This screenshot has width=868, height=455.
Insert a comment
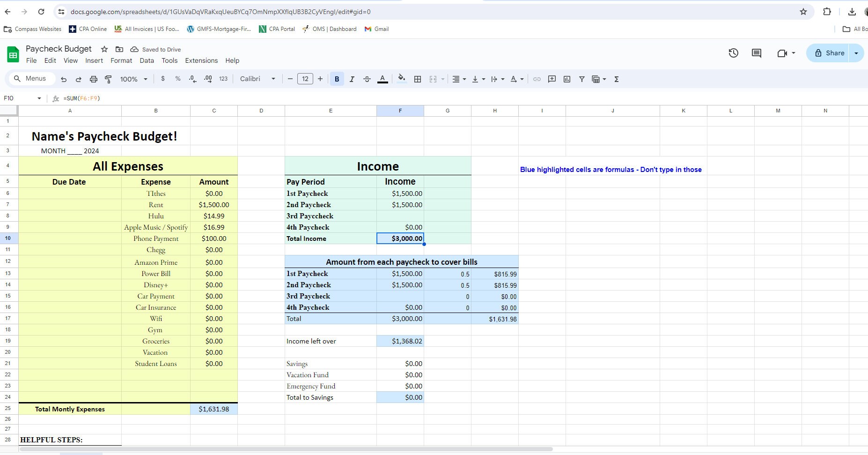(552, 79)
